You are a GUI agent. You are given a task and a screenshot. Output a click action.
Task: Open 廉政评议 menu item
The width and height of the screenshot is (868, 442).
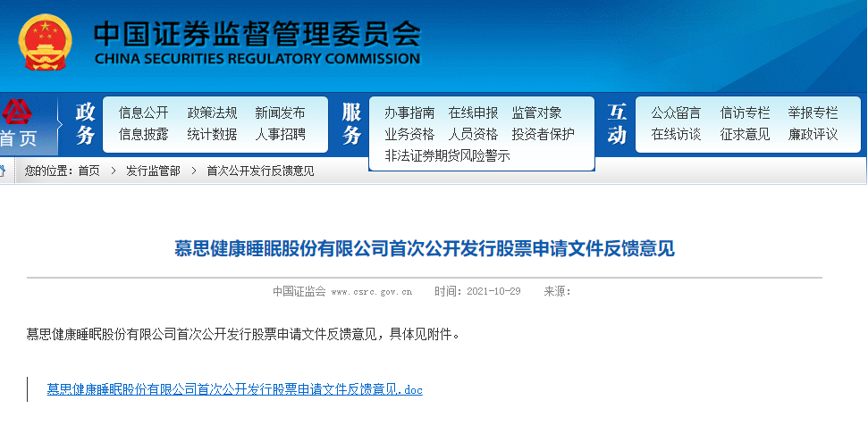[x=813, y=135]
